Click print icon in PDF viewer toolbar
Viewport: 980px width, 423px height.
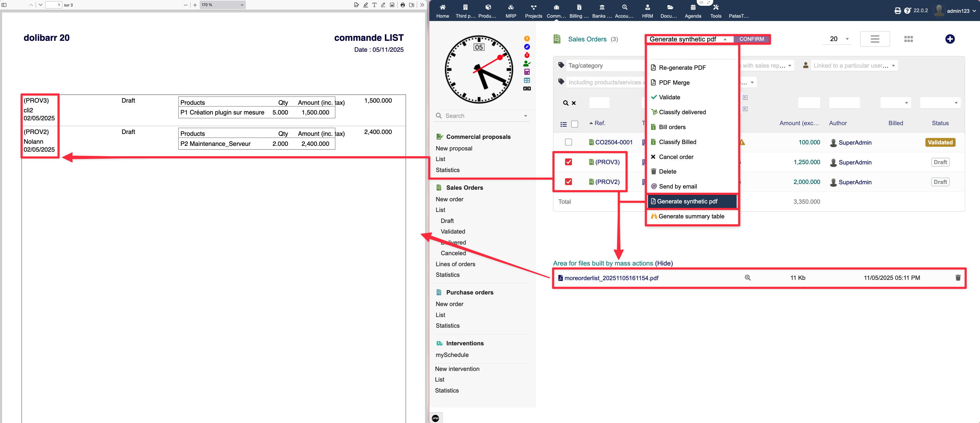point(402,5)
